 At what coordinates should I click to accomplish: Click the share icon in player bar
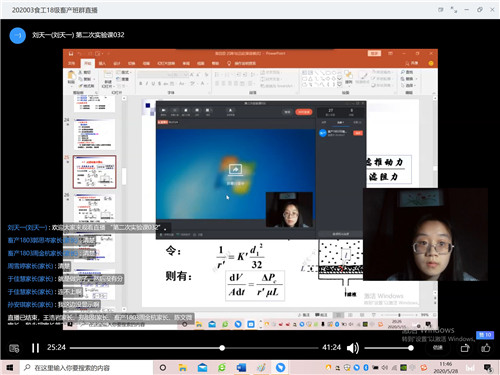point(465,348)
